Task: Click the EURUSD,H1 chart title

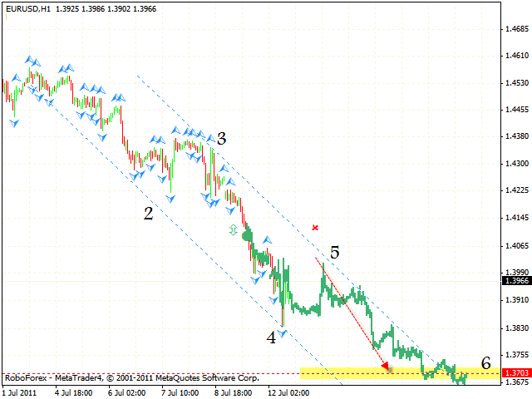Action: pos(81,9)
